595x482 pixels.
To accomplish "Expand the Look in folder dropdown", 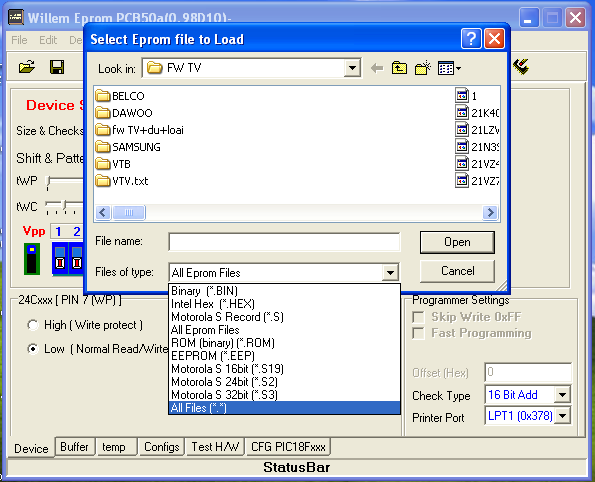I will point(352,68).
